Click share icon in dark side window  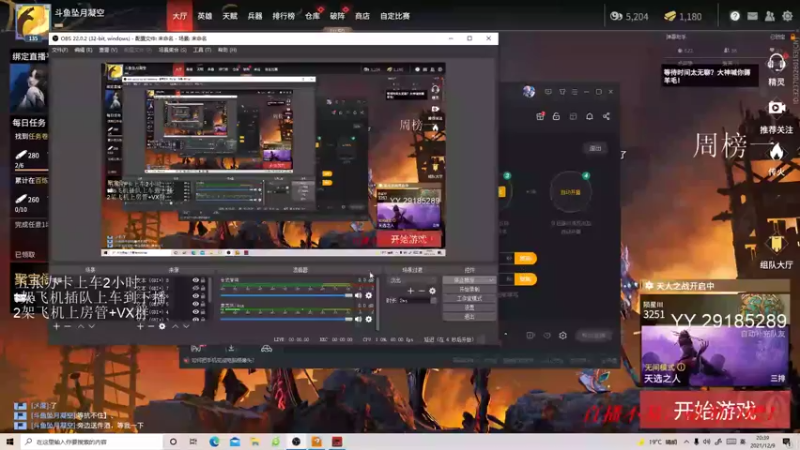coord(606,116)
